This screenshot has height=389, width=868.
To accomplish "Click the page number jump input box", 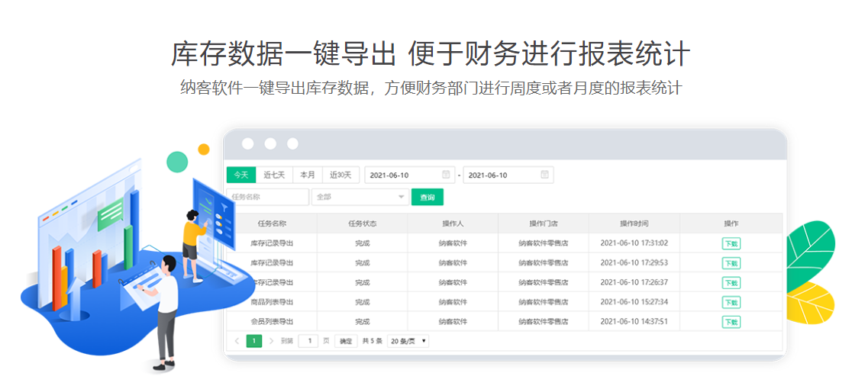I will pos(308,341).
